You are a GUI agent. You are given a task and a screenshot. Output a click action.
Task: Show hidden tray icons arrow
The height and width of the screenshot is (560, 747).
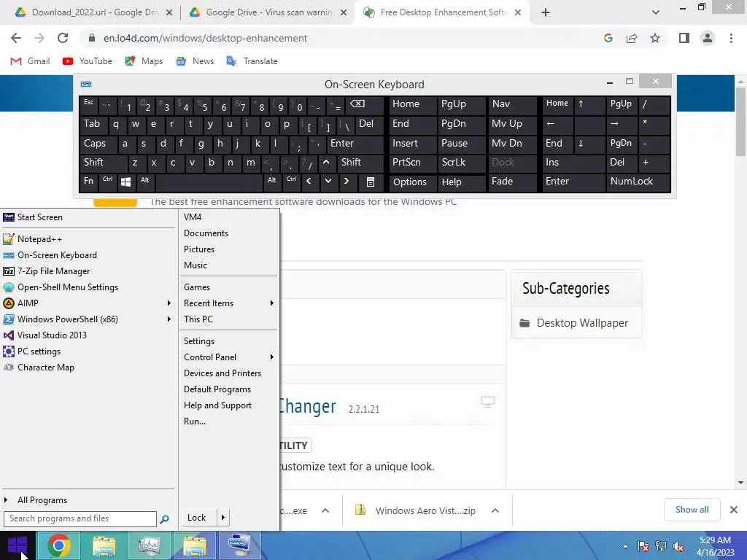click(625, 546)
